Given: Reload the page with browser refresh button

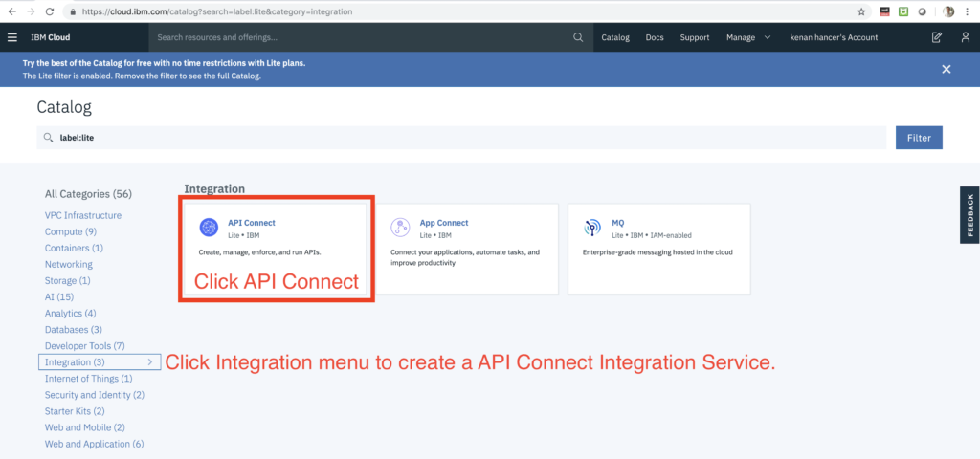Looking at the screenshot, I should [53, 11].
